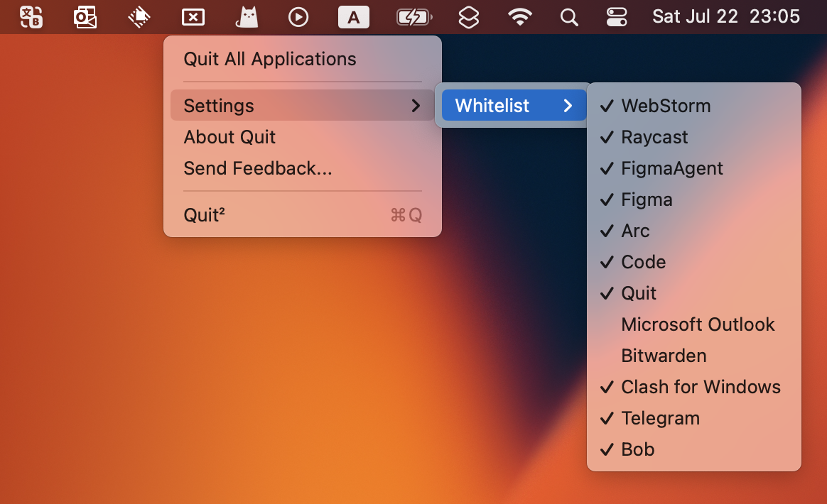This screenshot has width=827, height=504.
Task: Choose Quit All Applications
Action: click(302, 59)
